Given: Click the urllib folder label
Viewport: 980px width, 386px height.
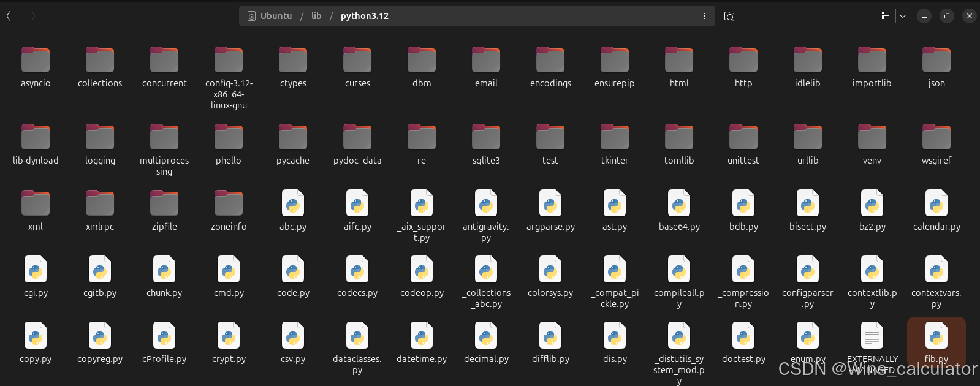Looking at the screenshot, I should (x=808, y=161).
